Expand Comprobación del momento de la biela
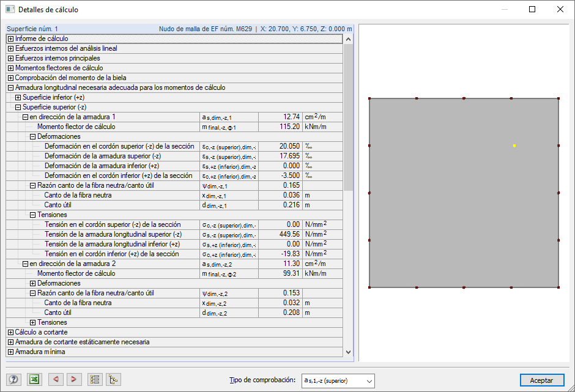Image resolution: width=575 pixels, height=392 pixels. [10, 78]
